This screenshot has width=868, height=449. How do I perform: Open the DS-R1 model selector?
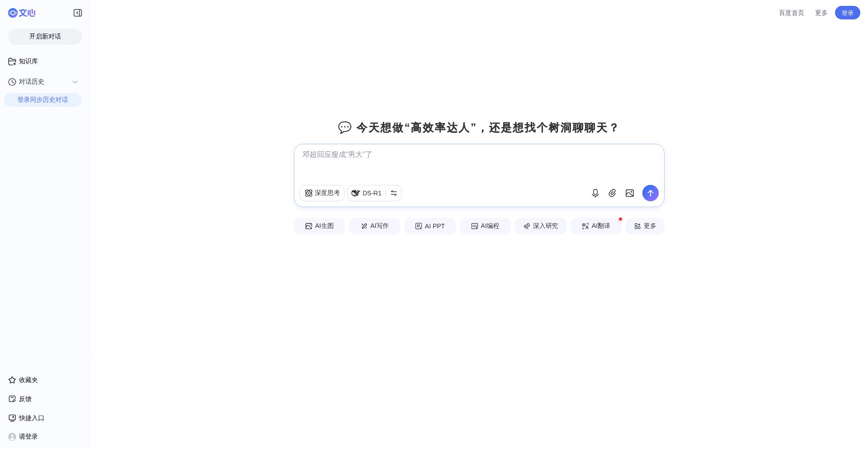[366, 193]
